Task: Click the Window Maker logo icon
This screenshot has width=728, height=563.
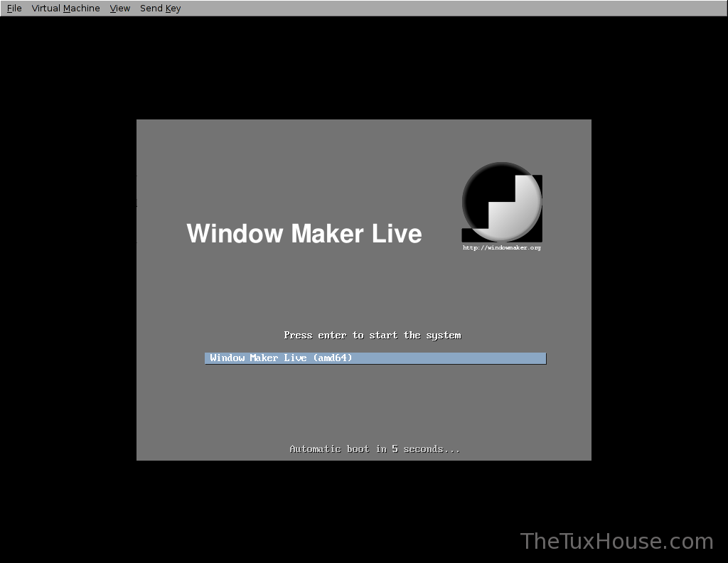Action: (x=502, y=202)
